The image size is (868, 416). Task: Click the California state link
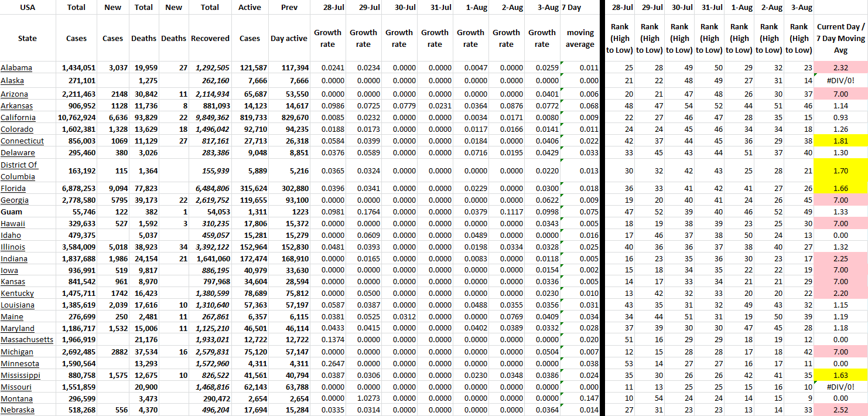coord(18,118)
